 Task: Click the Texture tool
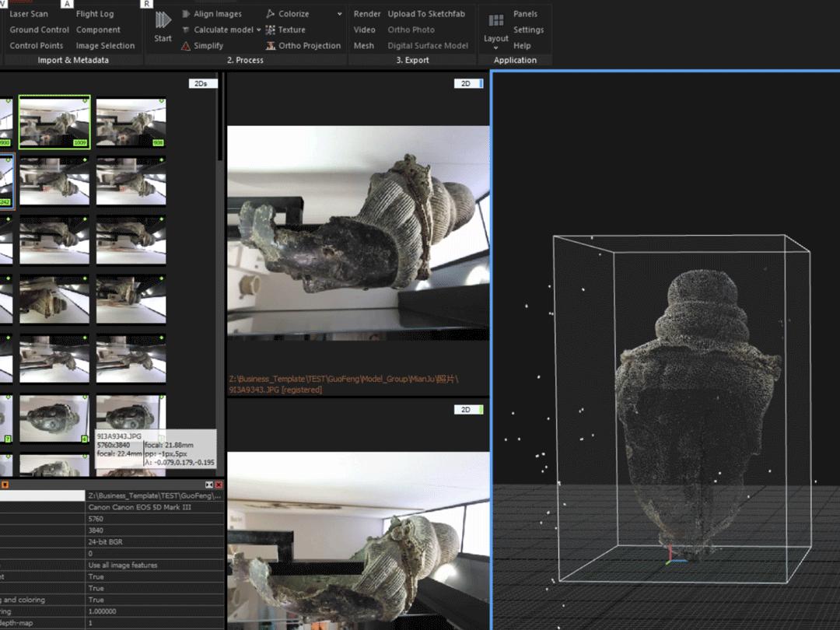[x=285, y=30]
